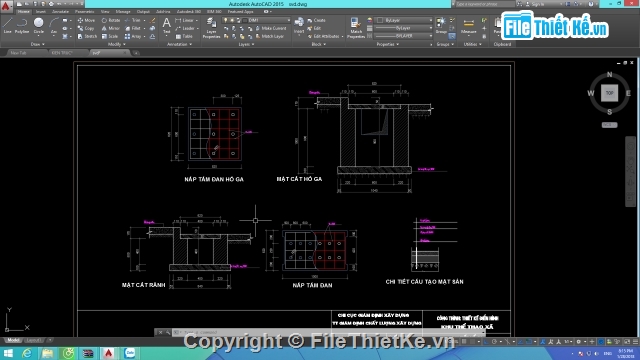Activate the Move command
This screenshot has width=640, height=360.
[x=86, y=20]
